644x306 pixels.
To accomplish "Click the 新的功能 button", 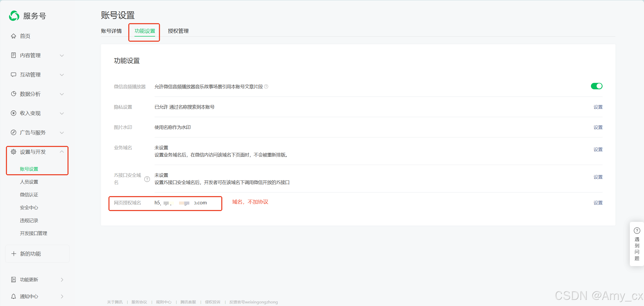I will point(37,254).
